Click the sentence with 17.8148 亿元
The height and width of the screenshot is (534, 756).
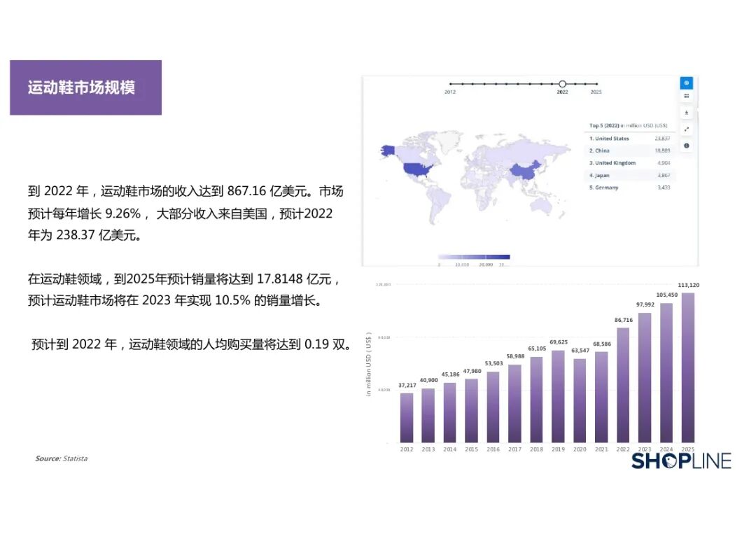tap(183, 279)
